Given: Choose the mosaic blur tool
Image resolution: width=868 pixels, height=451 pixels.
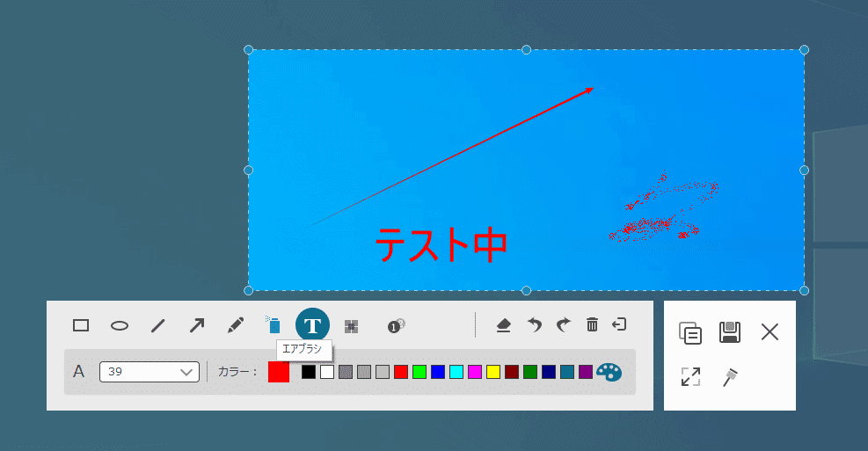Looking at the screenshot, I should (352, 326).
